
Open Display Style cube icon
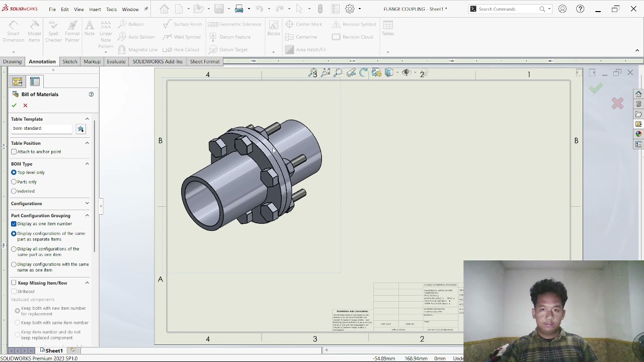(388, 73)
